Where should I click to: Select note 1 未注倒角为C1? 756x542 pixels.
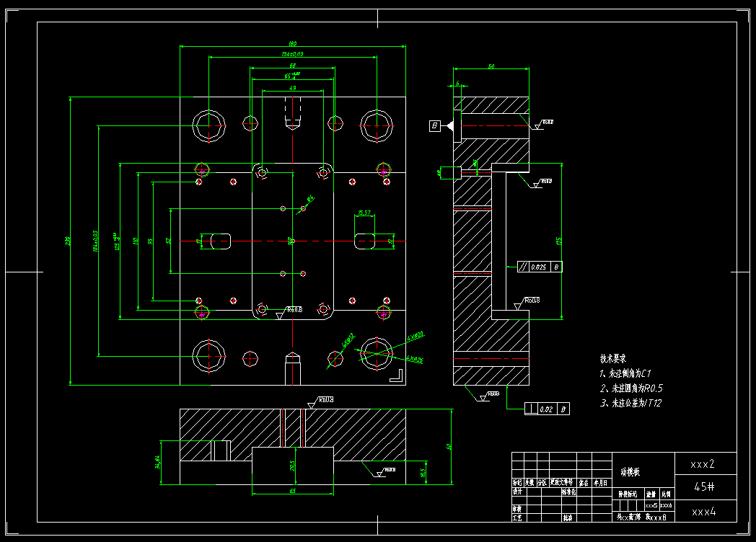[625, 373]
